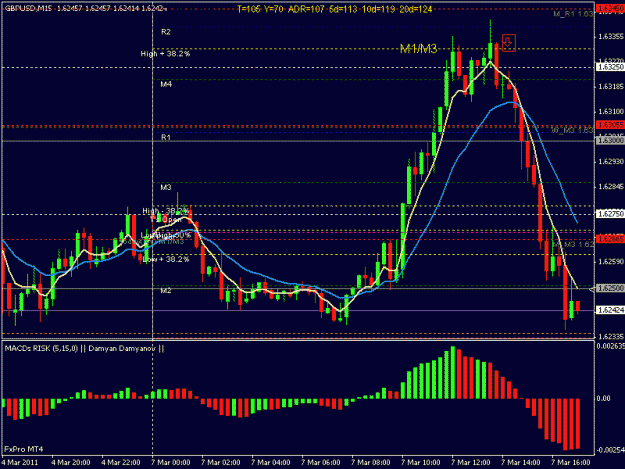
Task: Click the 0.00 MACD scale value
Action: tap(604, 398)
